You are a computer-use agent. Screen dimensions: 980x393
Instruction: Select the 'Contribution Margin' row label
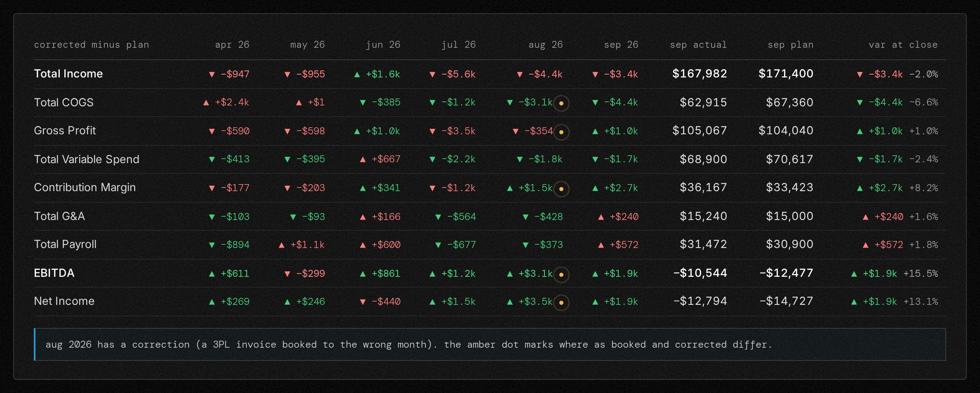(85, 187)
